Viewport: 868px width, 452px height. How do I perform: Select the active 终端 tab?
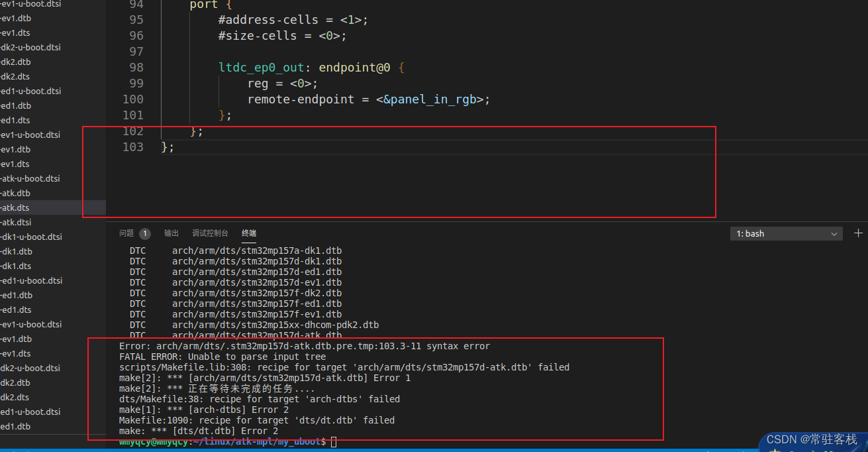point(248,233)
